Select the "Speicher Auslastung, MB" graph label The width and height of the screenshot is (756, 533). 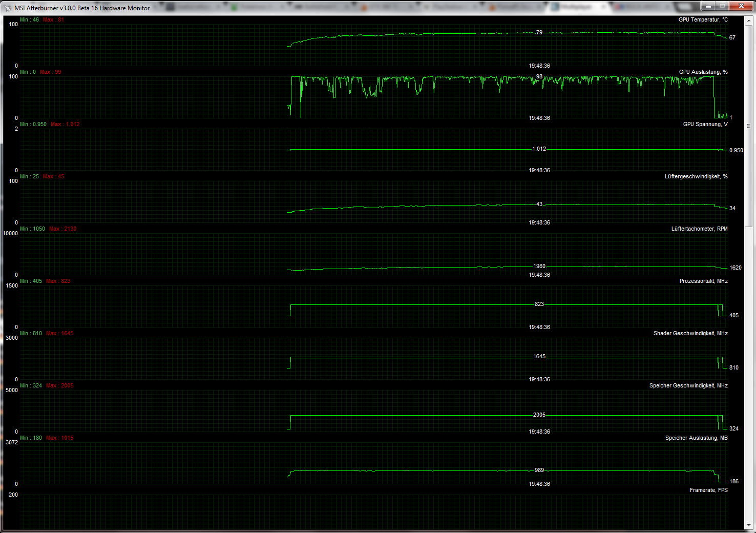pyautogui.click(x=696, y=438)
